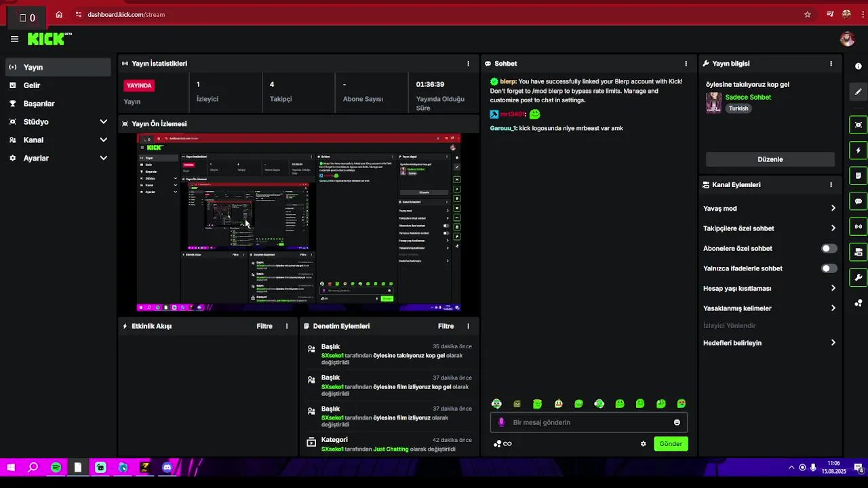Open the profile avatar in Kick header

(x=847, y=39)
